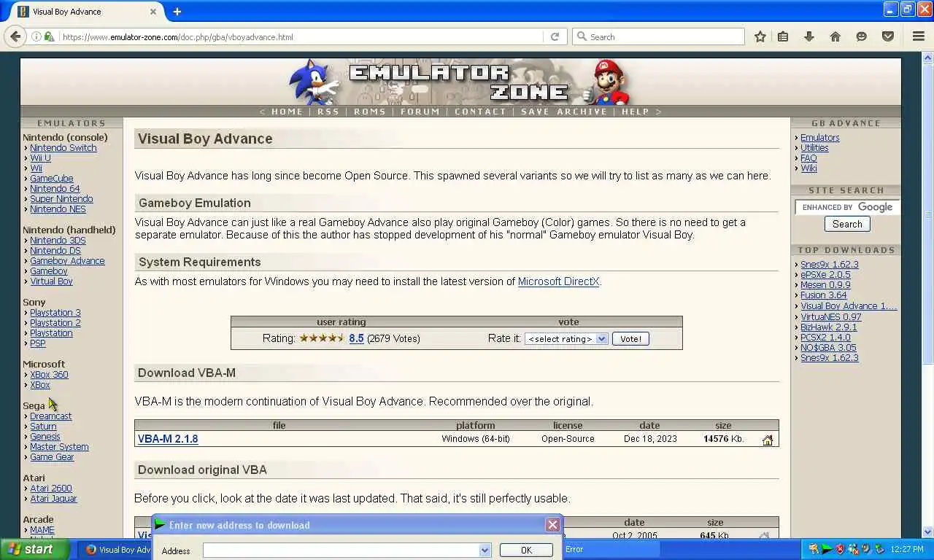
Task: Go to the browser home page icon
Action: [x=835, y=36]
